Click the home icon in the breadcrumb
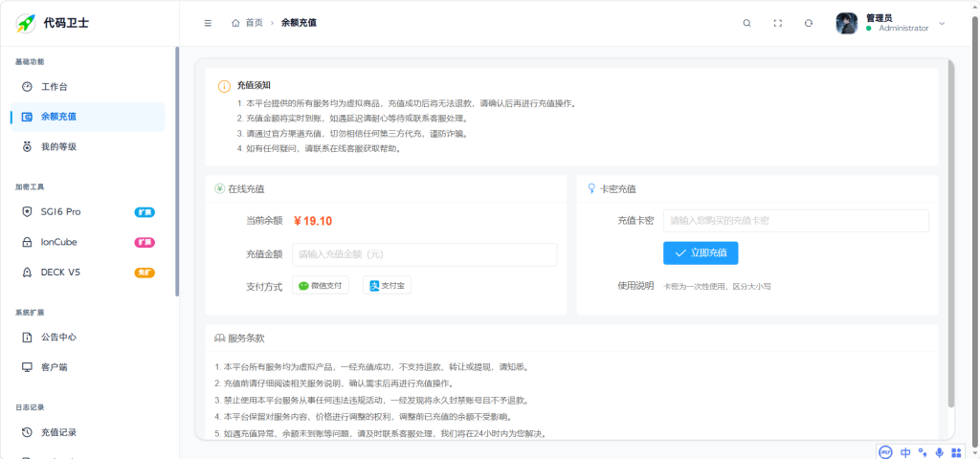 coord(235,23)
